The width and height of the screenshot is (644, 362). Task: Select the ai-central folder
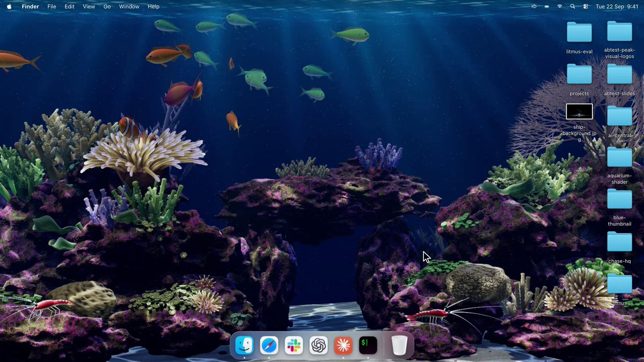[x=619, y=116]
